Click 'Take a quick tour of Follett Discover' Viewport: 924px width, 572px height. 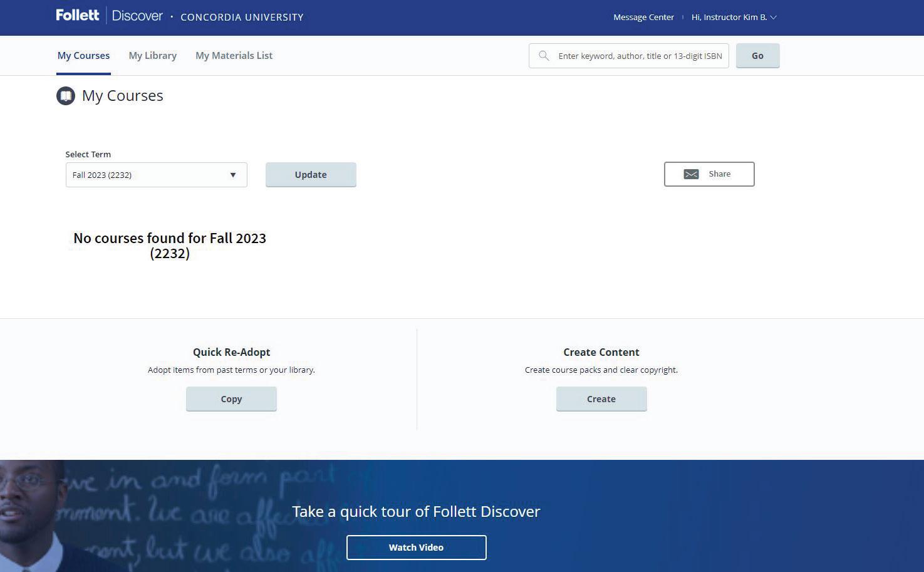point(416,511)
